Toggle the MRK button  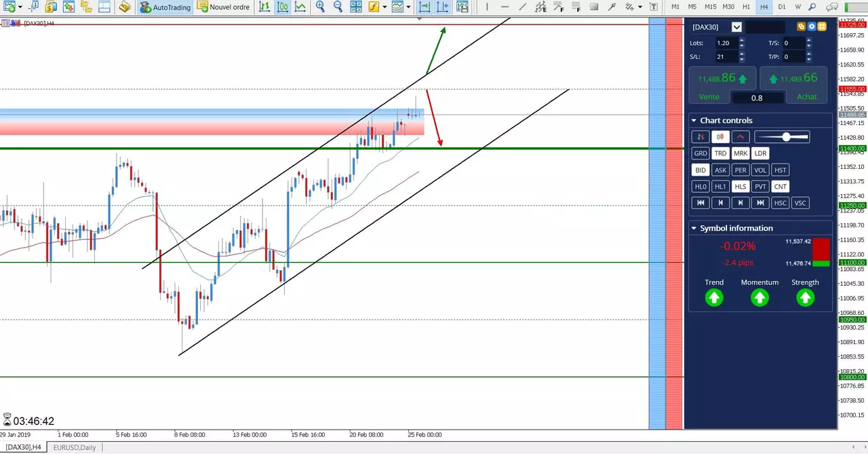(x=741, y=153)
